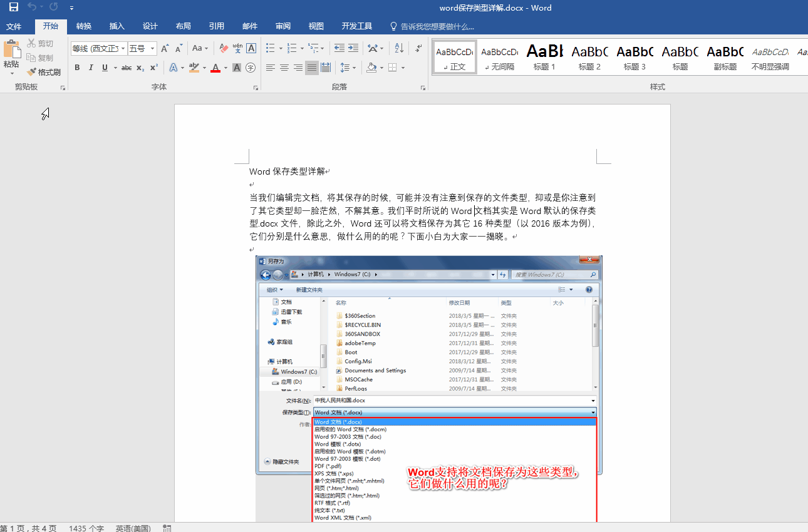Activate the format painter (格式刷)
The image size is (808, 532).
[x=44, y=72]
